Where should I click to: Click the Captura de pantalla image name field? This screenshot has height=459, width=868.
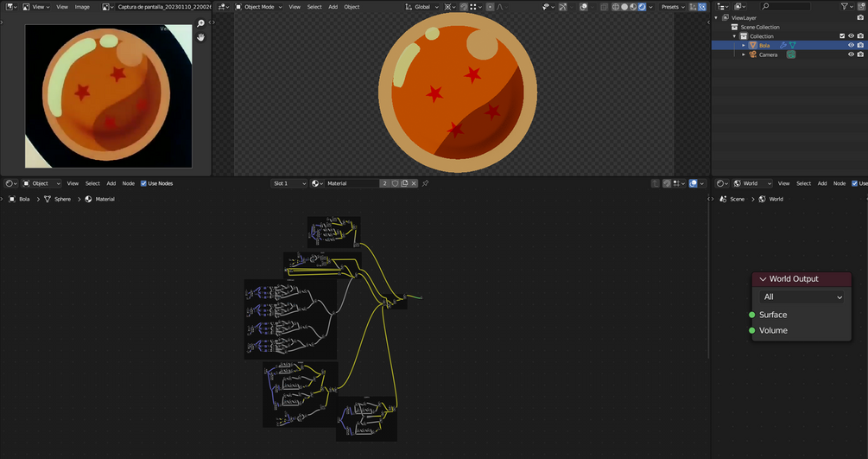163,7
